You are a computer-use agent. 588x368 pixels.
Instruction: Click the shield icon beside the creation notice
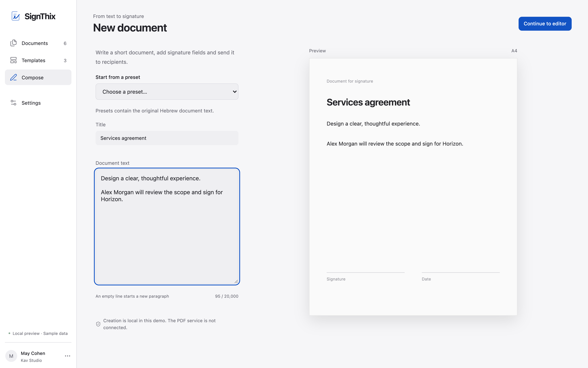click(98, 324)
